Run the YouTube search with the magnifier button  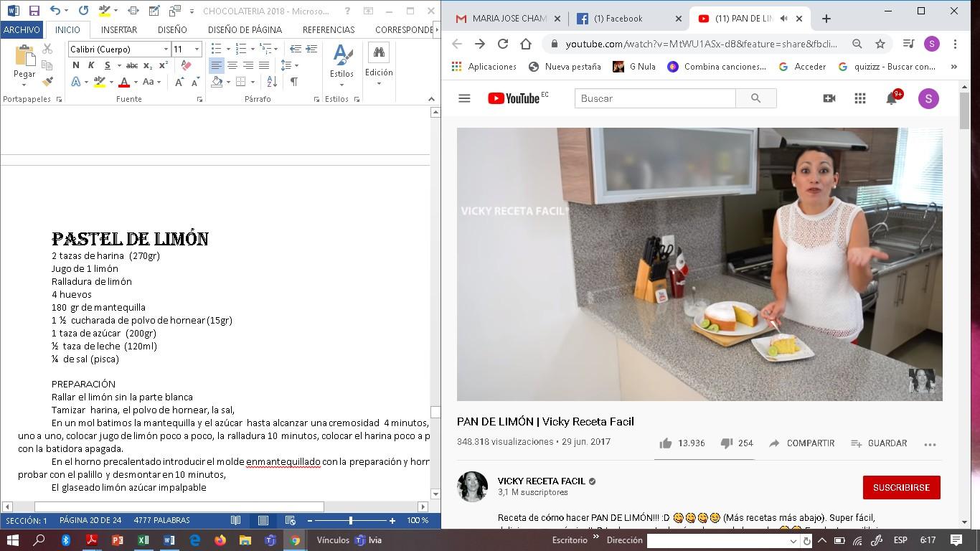755,98
